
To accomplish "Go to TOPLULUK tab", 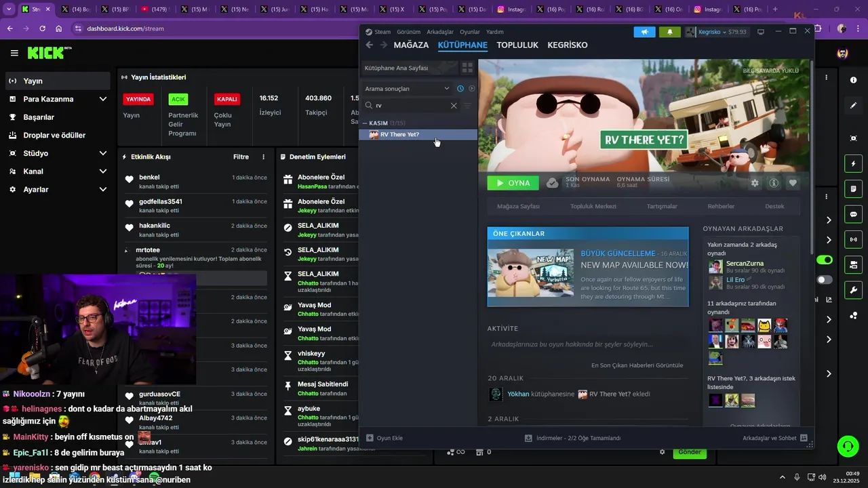I will click(517, 45).
